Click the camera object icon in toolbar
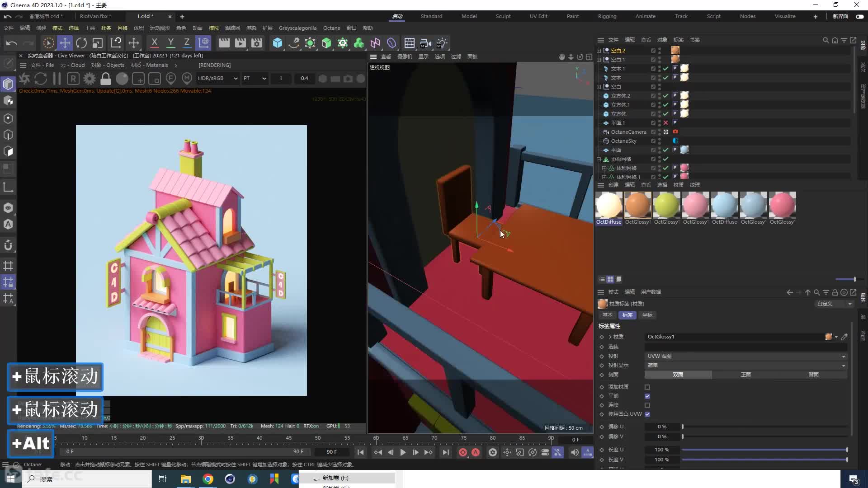Viewport: 868px width, 488px height. click(425, 43)
